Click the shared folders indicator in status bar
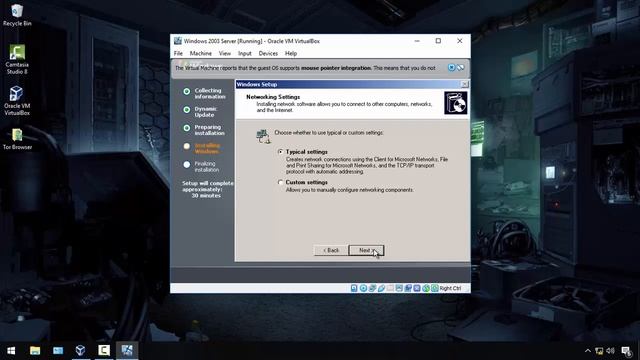This screenshot has height=360, width=640. point(390,288)
